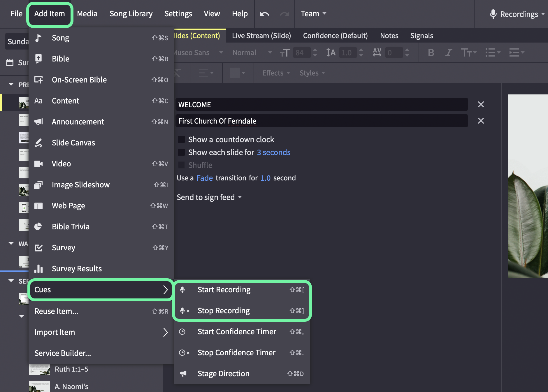
Task: Open the Send to sign feed dropdown
Action: pos(209,197)
